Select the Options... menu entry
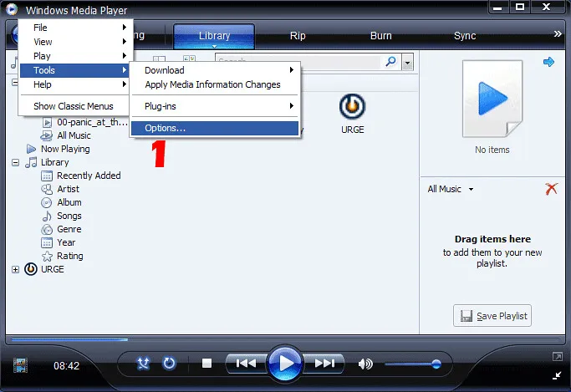 click(215, 128)
